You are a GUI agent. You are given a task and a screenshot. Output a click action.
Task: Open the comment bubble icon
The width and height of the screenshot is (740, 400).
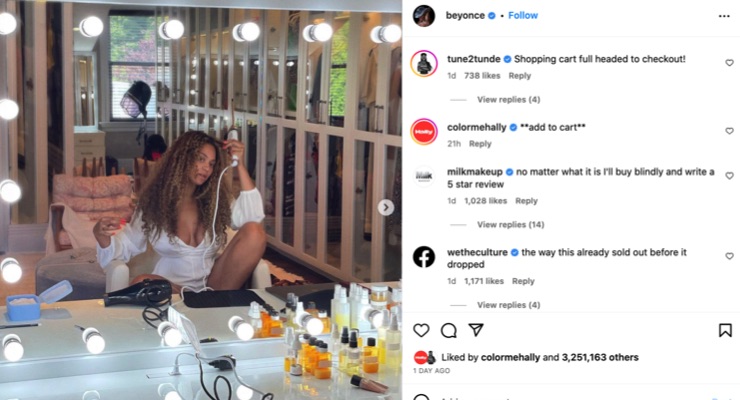pyautogui.click(x=448, y=331)
